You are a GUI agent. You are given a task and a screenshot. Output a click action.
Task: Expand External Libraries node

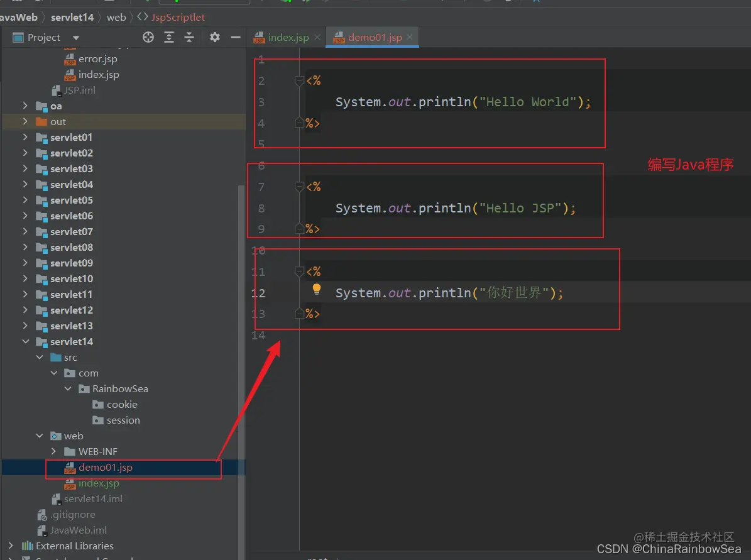11,546
